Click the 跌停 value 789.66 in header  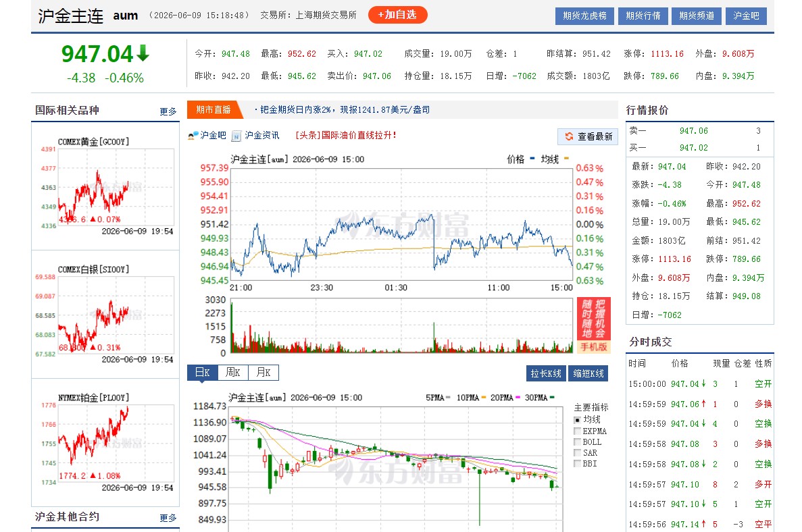point(664,76)
